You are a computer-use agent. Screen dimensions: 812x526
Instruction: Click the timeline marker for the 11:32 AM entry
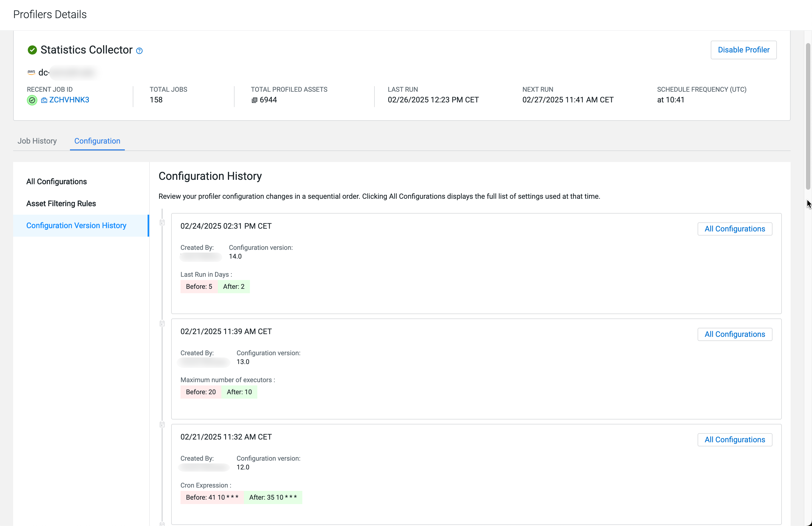162,425
